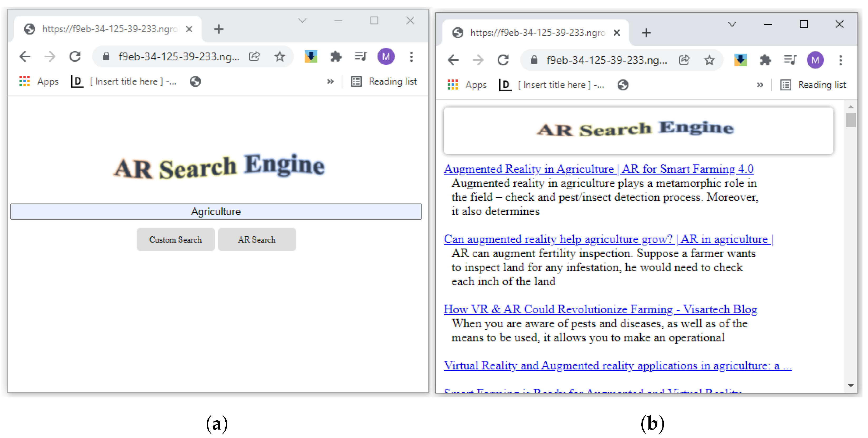
Task: Click the Agriculture search input field
Action: pyautogui.click(x=216, y=212)
